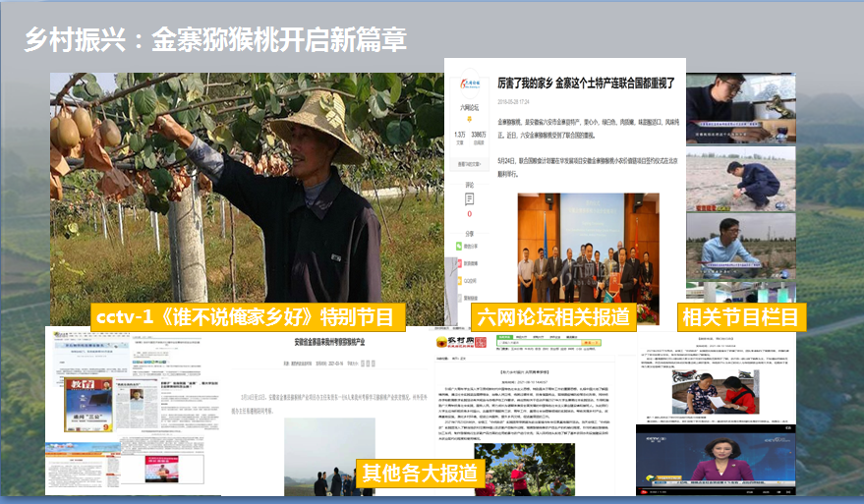Click the video progress bar under CCTV anchor
The height and width of the screenshot is (504, 864).
tap(716, 487)
